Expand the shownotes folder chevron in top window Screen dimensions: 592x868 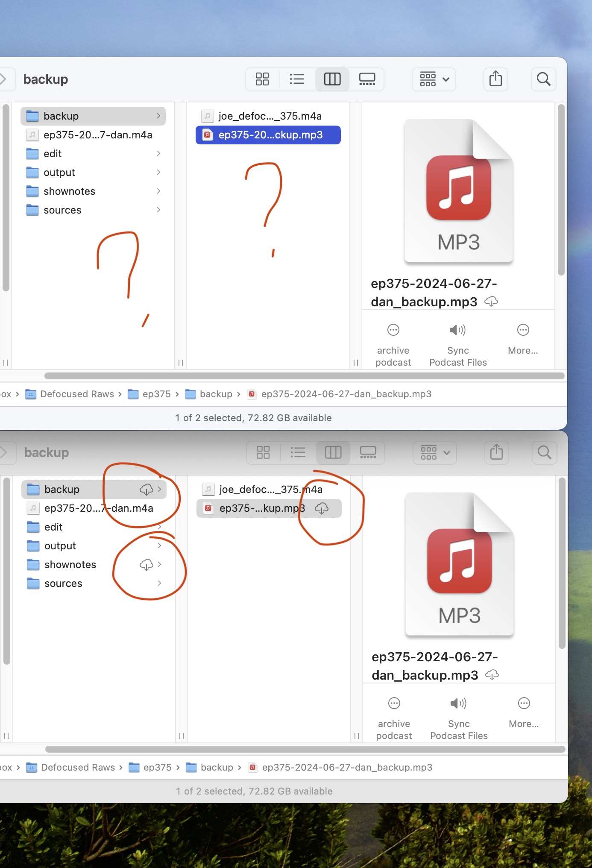tap(158, 191)
